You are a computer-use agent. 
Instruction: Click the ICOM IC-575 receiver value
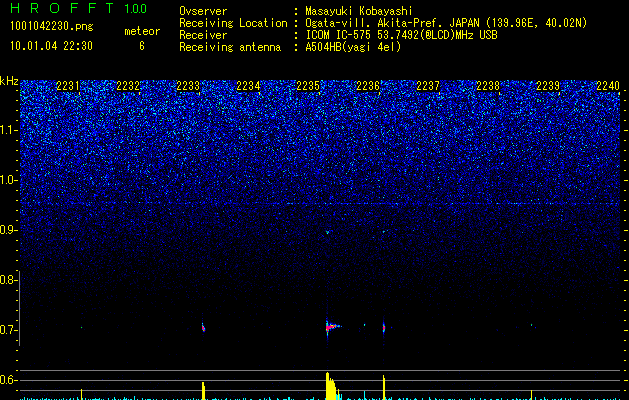[401, 35]
